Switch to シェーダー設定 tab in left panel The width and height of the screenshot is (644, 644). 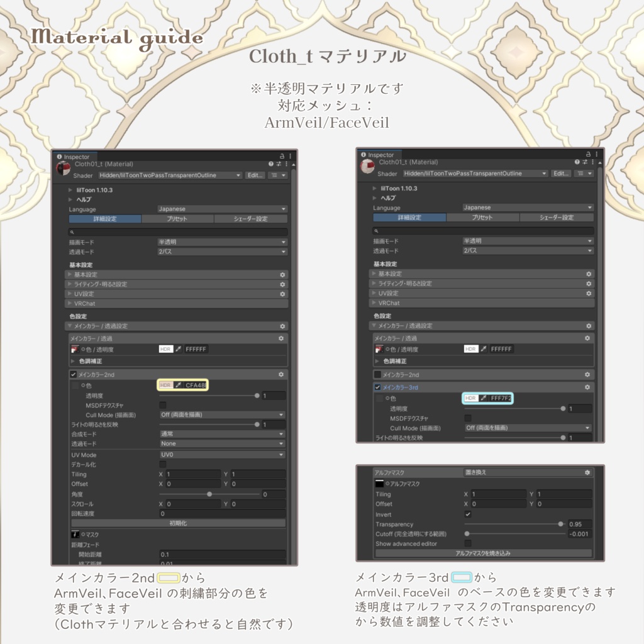250,219
